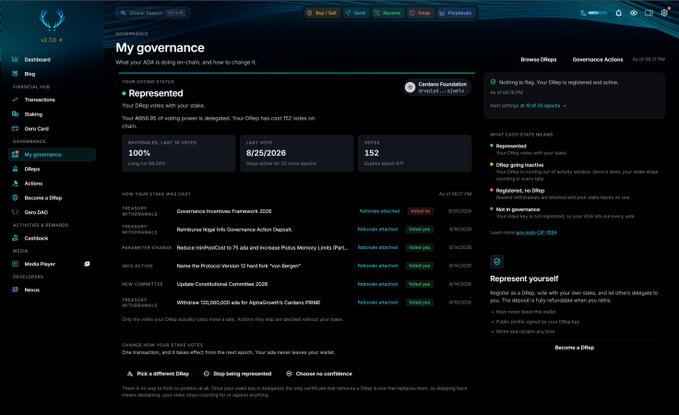Viewport: 679px width, 415px height.
Task: Click the Send button
Action: 356,13
